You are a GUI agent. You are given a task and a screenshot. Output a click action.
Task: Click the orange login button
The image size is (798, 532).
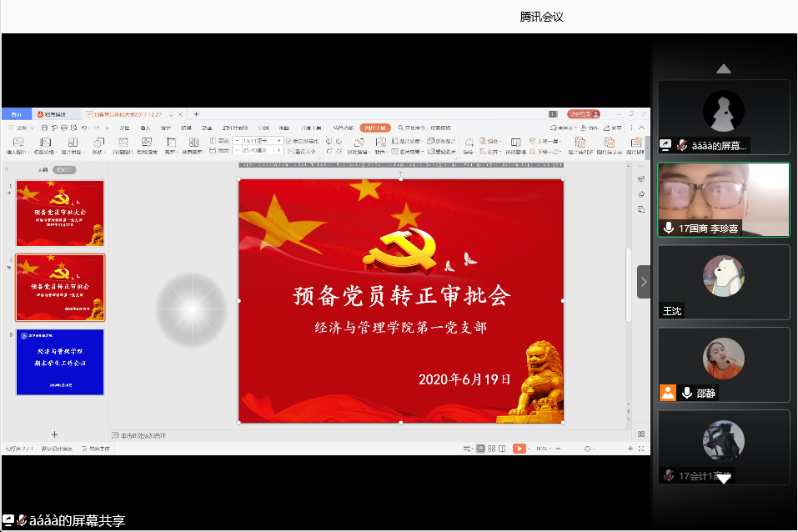point(583,114)
